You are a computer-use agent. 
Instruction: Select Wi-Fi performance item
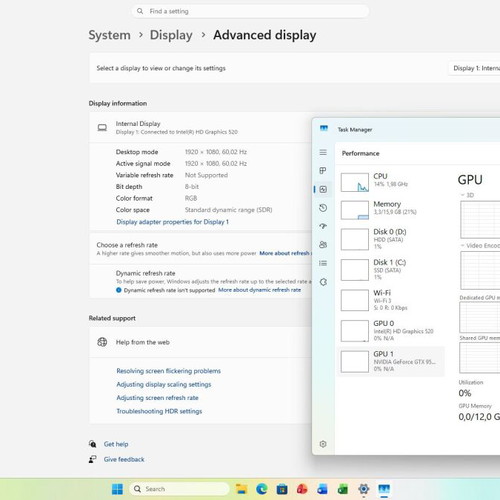pos(391,300)
